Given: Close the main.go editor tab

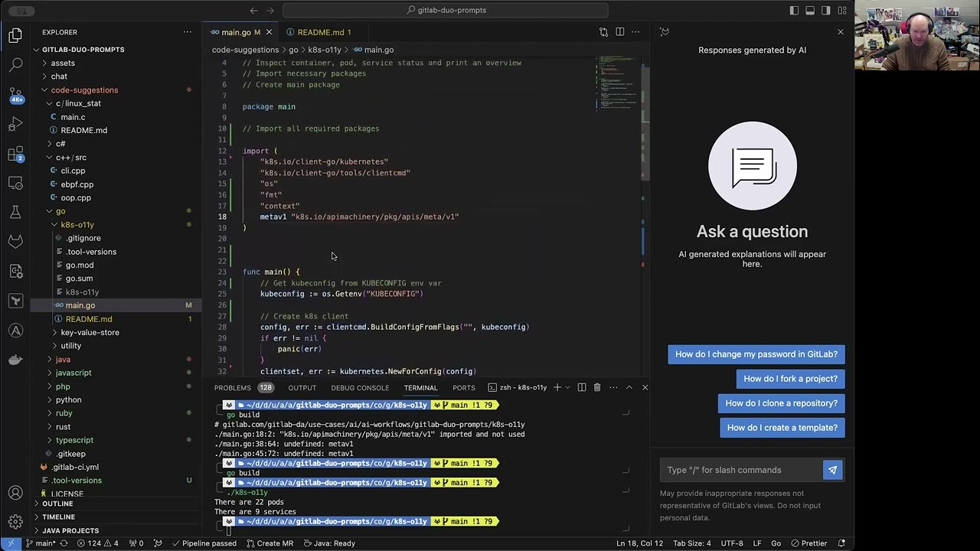Looking at the screenshot, I should click(x=269, y=32).
